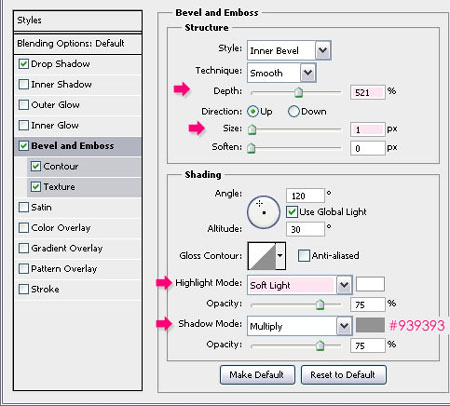Viewport: 450px width, 406px height.
Task: Click the Soften slider handle
Action: point(251,148)
